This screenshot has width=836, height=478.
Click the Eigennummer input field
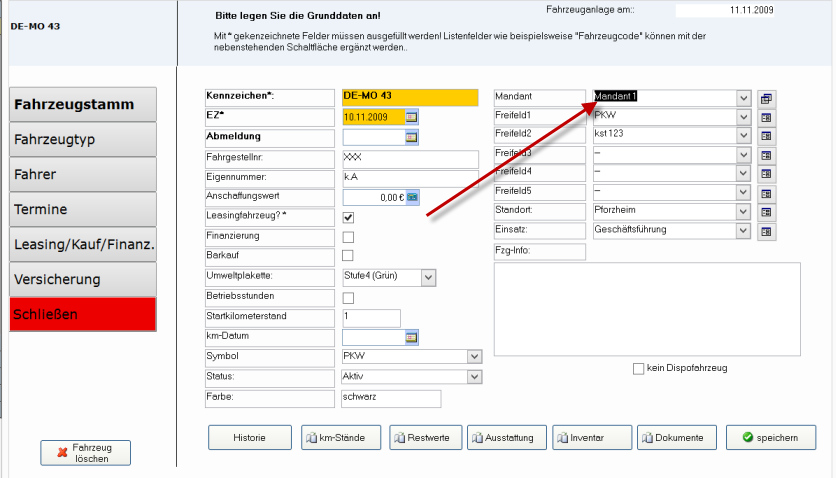(410, 178)
